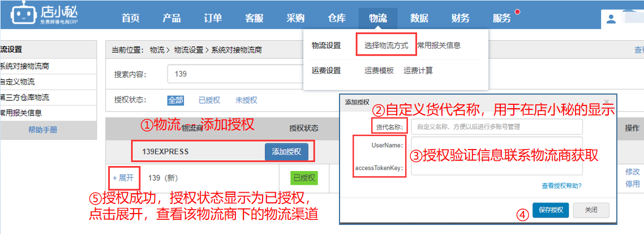
Task: Select 选择物流方式 in dropdown menu
Action: tap(387, 45)
